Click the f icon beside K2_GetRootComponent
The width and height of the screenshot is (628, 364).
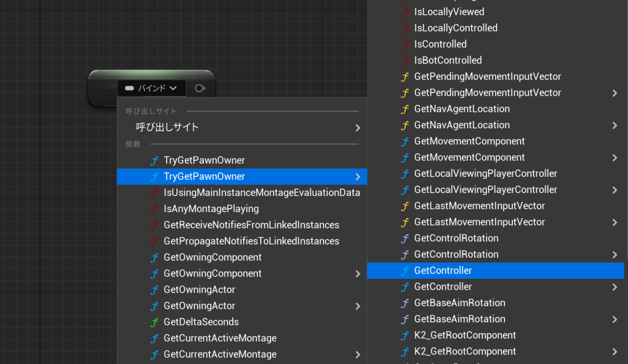coord(406,335)
